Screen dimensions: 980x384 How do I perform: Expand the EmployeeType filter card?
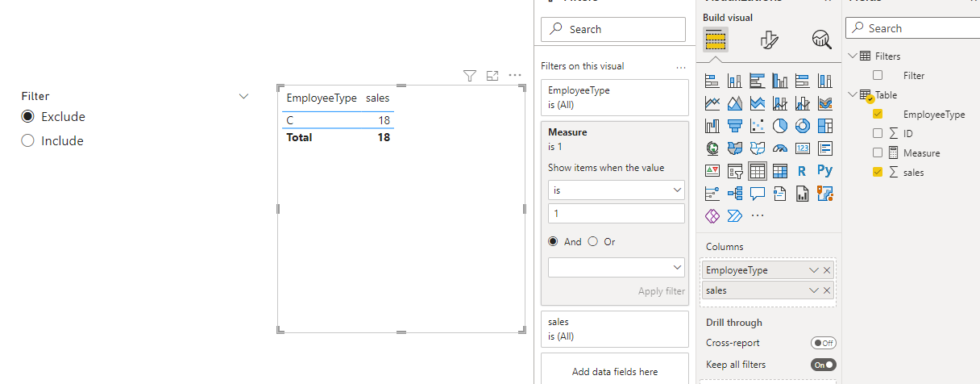615,98
